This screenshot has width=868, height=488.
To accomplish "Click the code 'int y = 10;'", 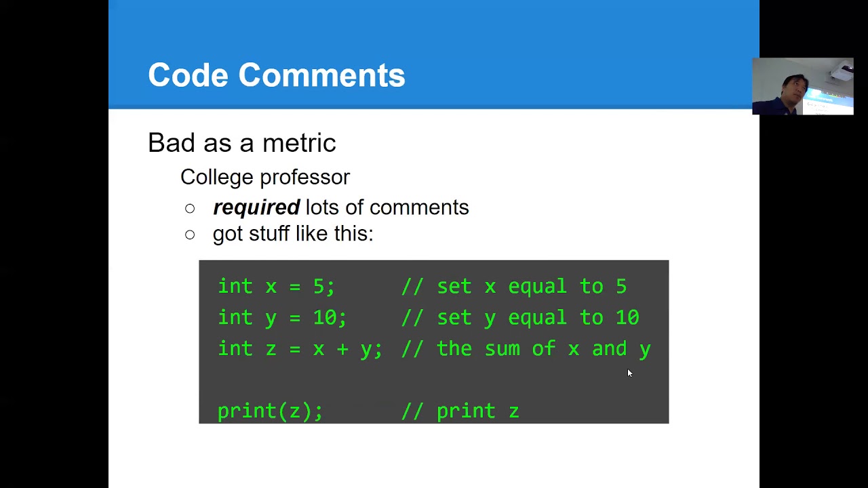I will pos(283,317).
